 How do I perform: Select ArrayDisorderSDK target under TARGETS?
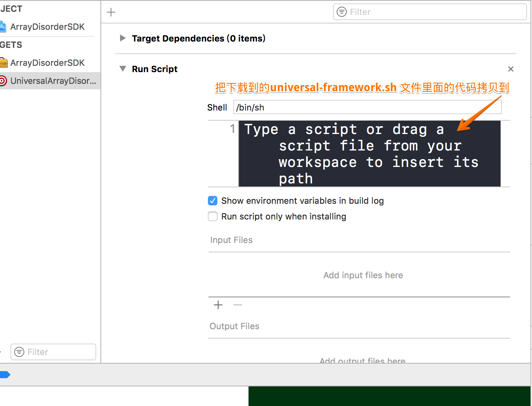[47, 63]
